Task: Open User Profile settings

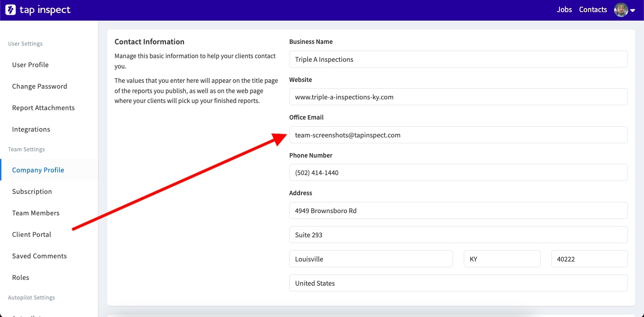Action: [x=30, y=65]
